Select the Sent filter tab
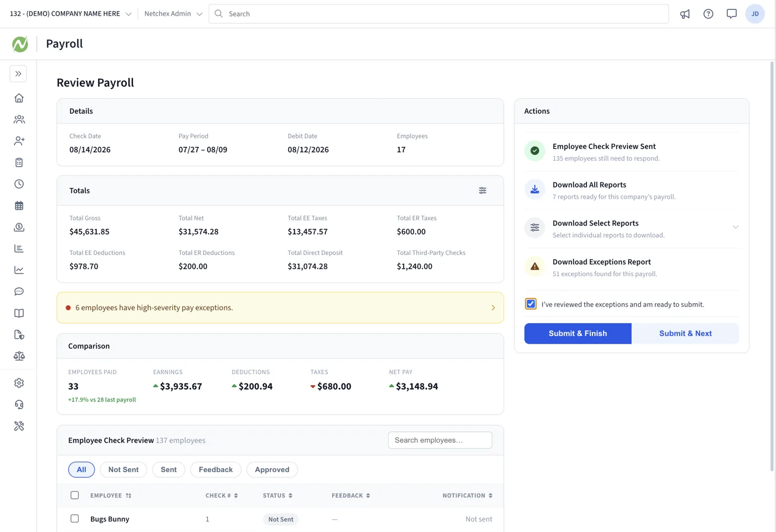Viewport: 776px width, 532px height. click(x=169, y=469)
